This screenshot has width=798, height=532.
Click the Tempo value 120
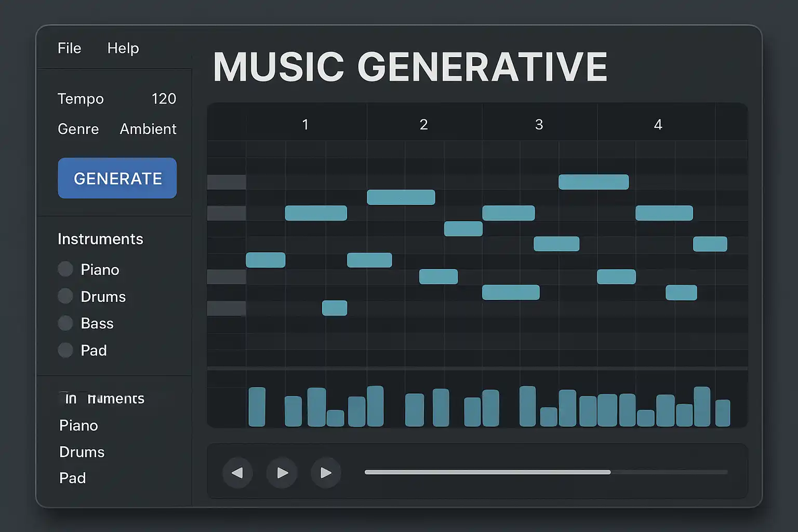pos(164,99)
